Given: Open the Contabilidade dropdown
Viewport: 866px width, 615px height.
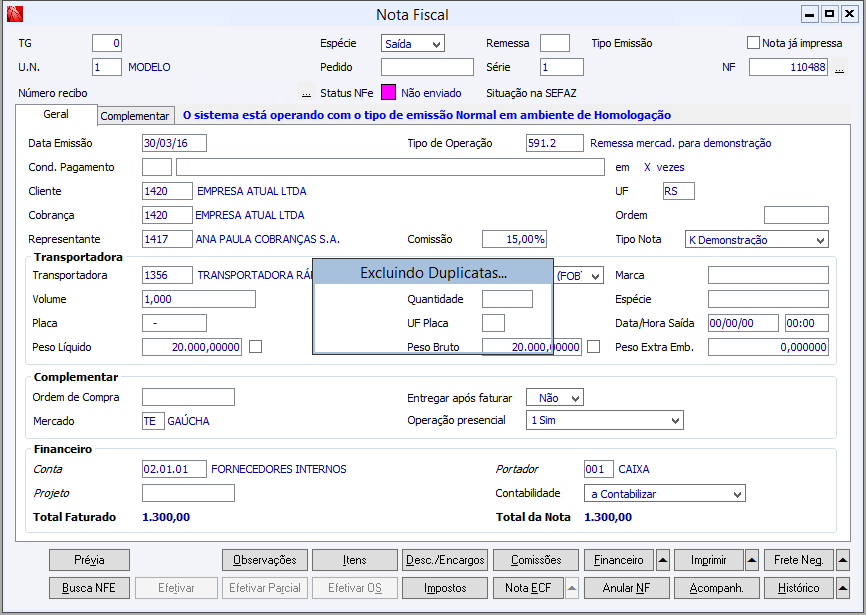Looking at the screenshot, I should 737,494.
